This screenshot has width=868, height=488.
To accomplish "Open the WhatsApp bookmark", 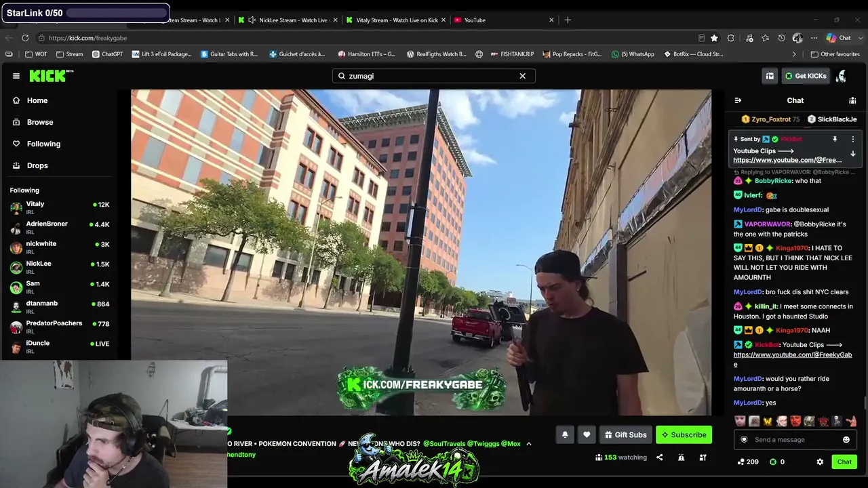I will (x=633, y=54).
